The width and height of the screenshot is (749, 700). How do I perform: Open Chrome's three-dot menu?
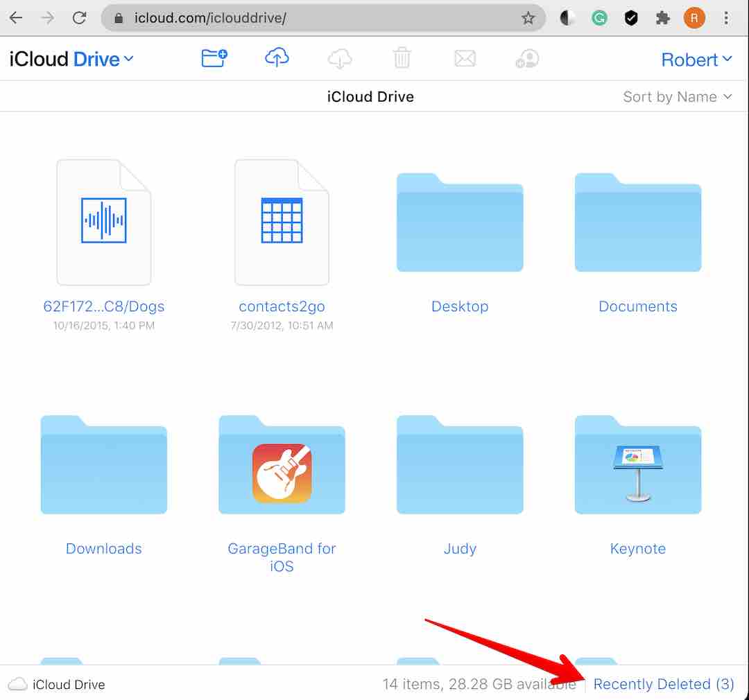[726, 18]
